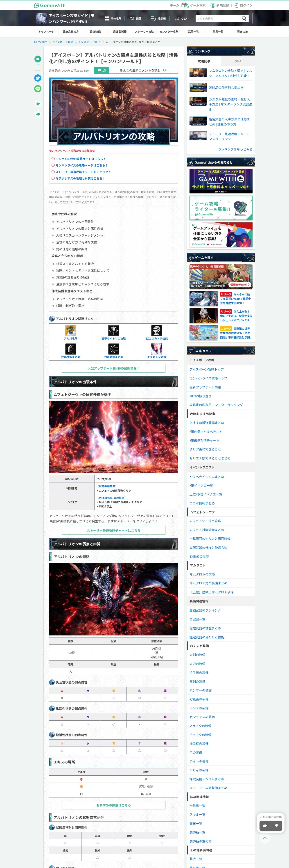Open 情報をチェック button on Shiren banner
This screenshot has width=289, height=868.
240,285
